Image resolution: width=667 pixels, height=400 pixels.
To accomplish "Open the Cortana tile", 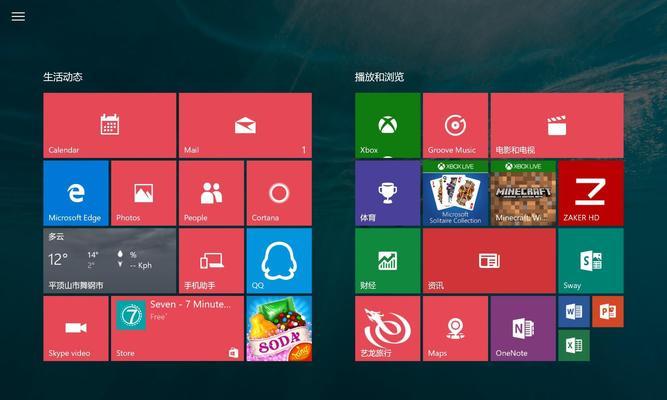I will click(x=279, y=193).
